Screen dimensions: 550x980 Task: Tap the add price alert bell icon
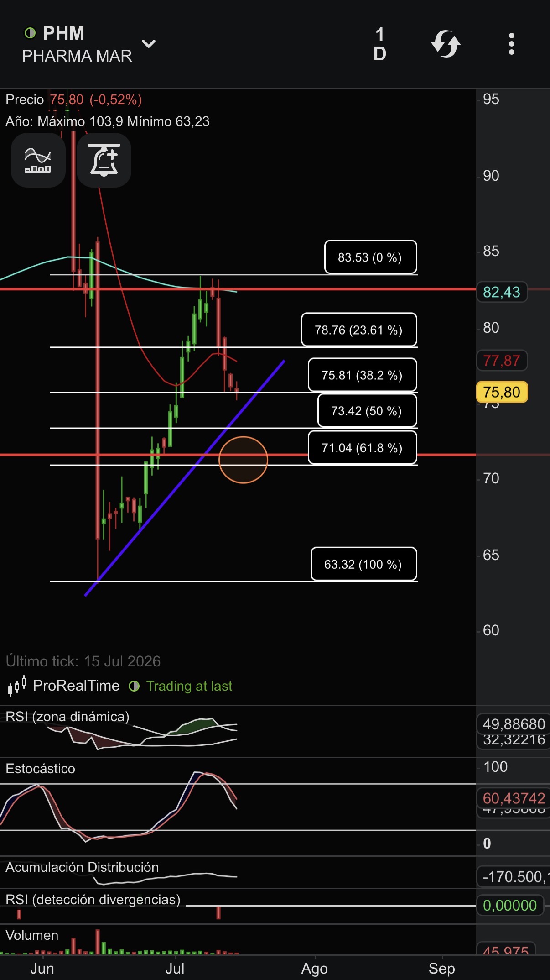tap(104, 160)
